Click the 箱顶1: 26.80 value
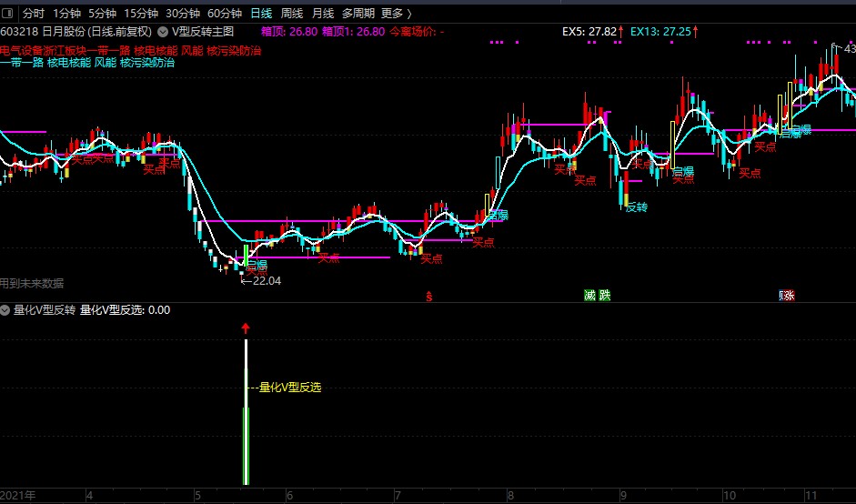The image size is (856, 504). (x=353, y=32)
